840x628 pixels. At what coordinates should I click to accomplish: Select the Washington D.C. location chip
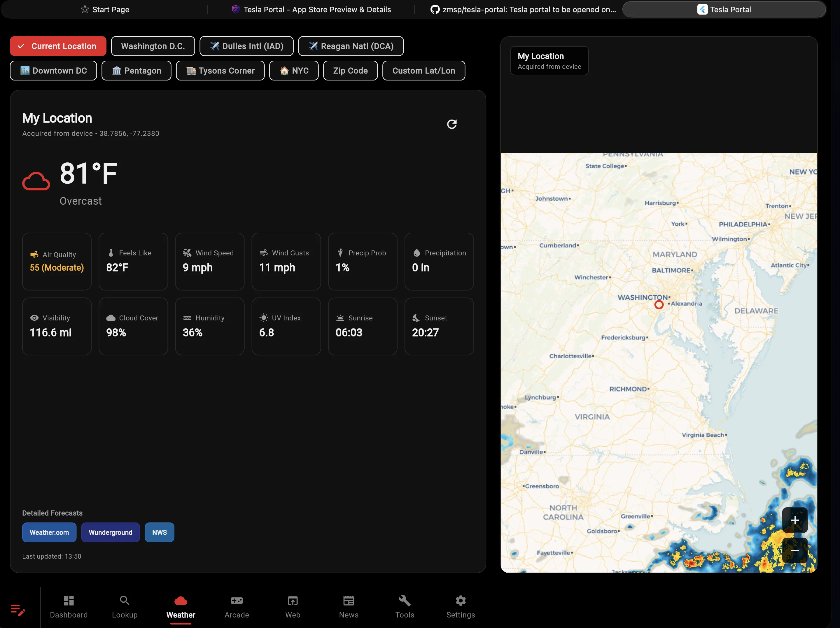(153, 46)
